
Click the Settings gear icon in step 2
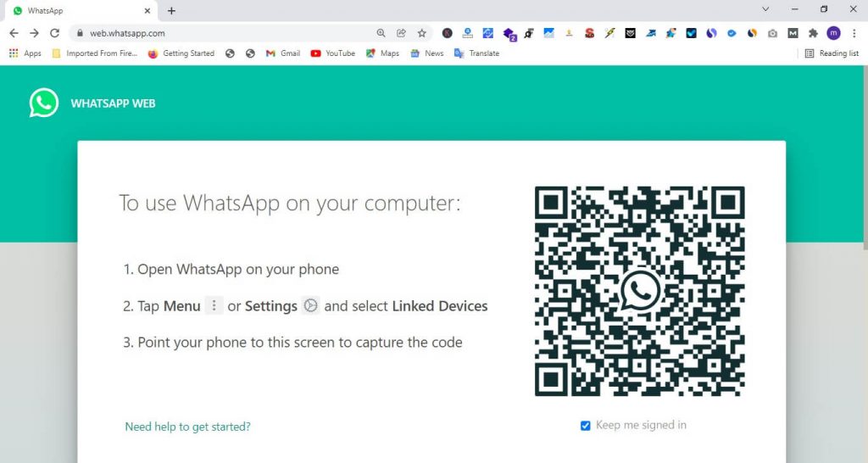coord(310,305)
